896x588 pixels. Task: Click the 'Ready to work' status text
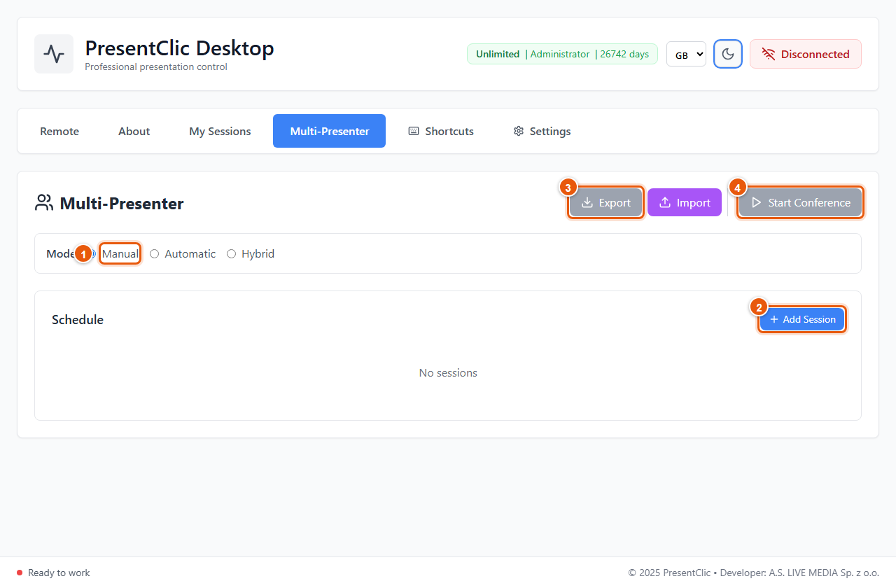point(59,573)
